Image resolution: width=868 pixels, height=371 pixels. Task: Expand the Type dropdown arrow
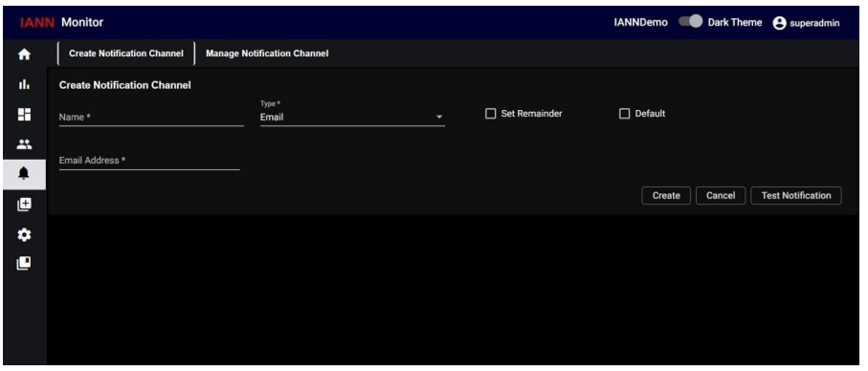click(439, 118)
